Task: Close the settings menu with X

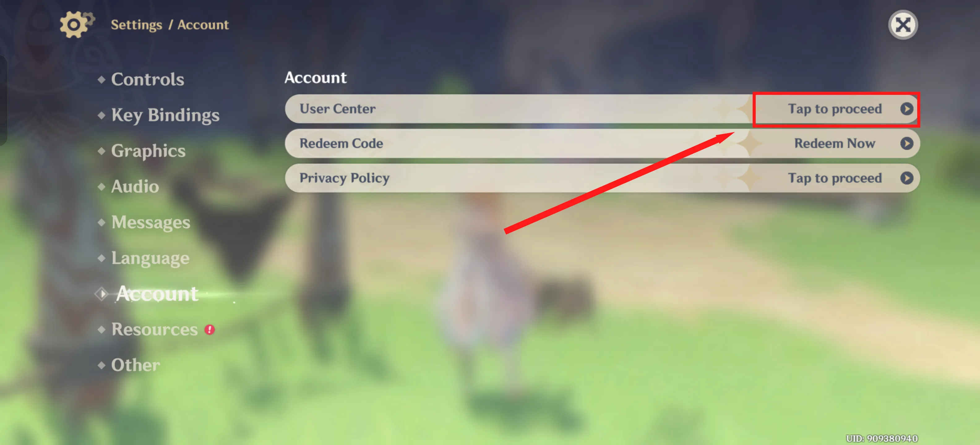Action: 903,25
